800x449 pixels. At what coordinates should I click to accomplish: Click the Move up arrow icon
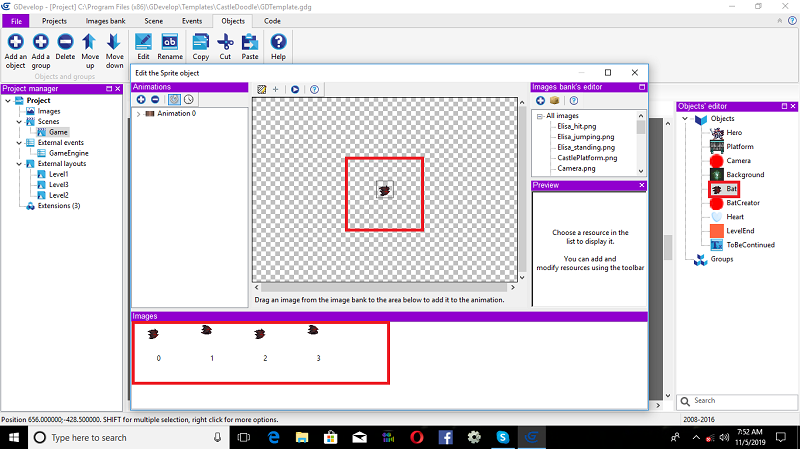click(90, 42)
